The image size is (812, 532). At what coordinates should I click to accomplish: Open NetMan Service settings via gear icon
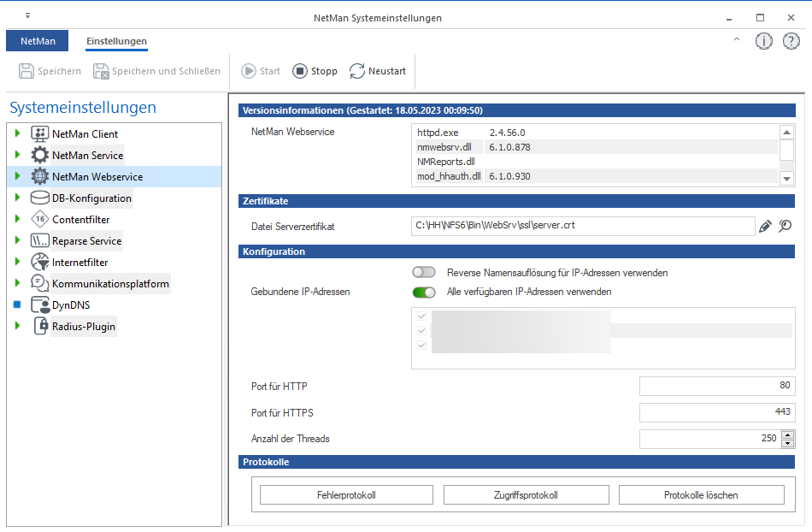[x=39, y=156]
